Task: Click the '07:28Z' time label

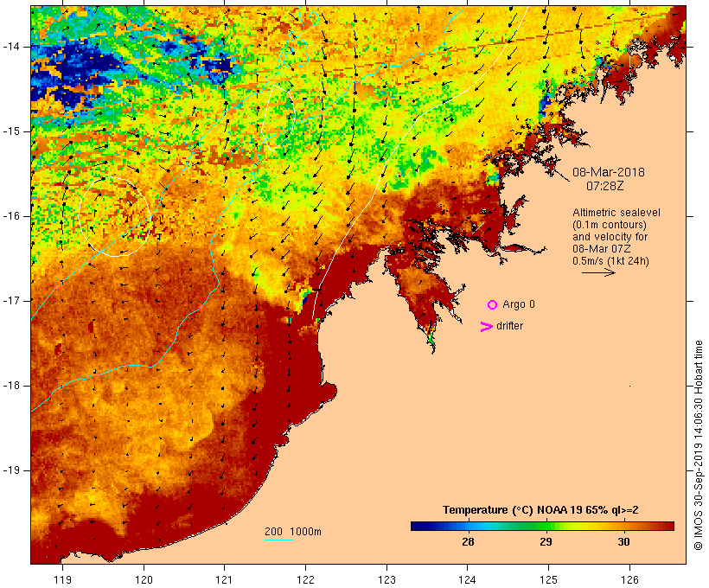Action: click(605, 186)
